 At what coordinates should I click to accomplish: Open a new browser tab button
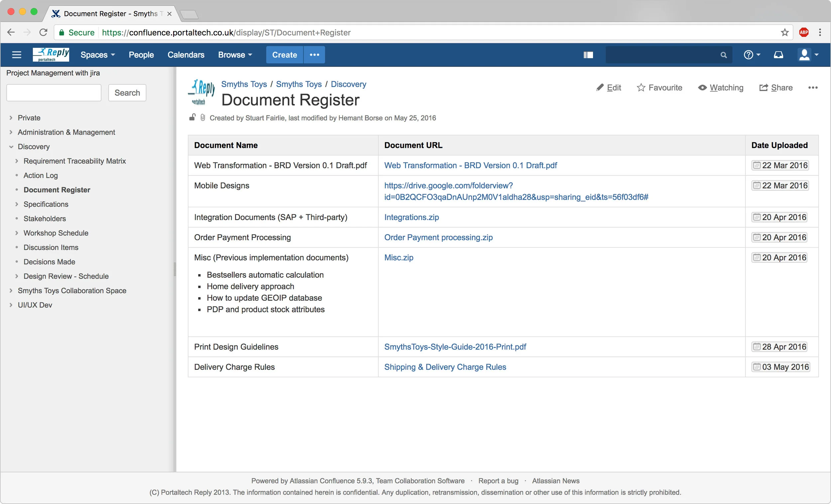[189, 15]
